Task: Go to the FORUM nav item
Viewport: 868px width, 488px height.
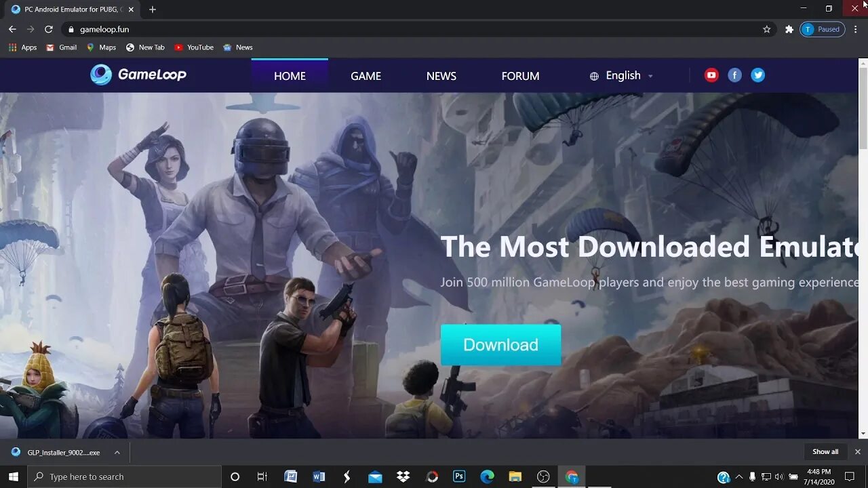Action: coord(520,76)
